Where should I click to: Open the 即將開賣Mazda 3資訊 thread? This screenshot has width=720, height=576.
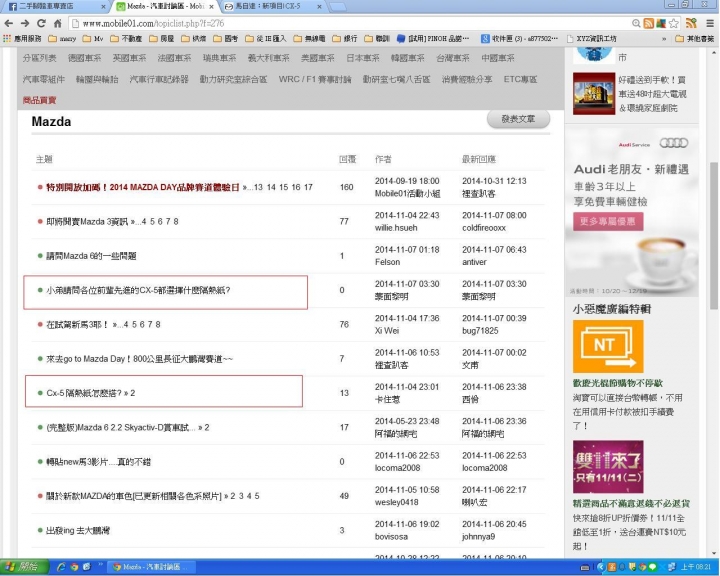[x=87, y=221]
